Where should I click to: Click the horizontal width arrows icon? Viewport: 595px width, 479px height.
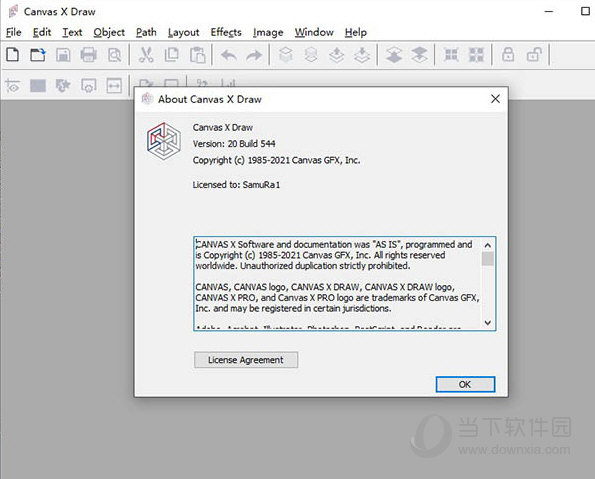coord(114,86)
